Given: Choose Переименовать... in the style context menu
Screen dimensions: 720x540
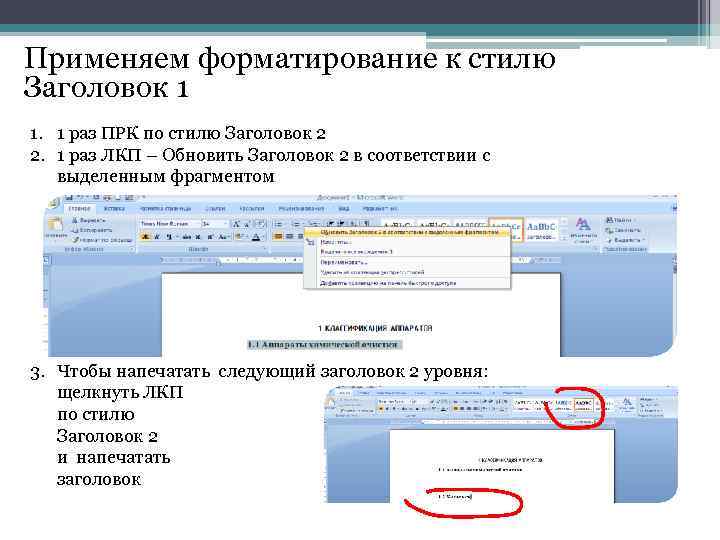Looking at the screenshot, I should [x=409, y=263].
